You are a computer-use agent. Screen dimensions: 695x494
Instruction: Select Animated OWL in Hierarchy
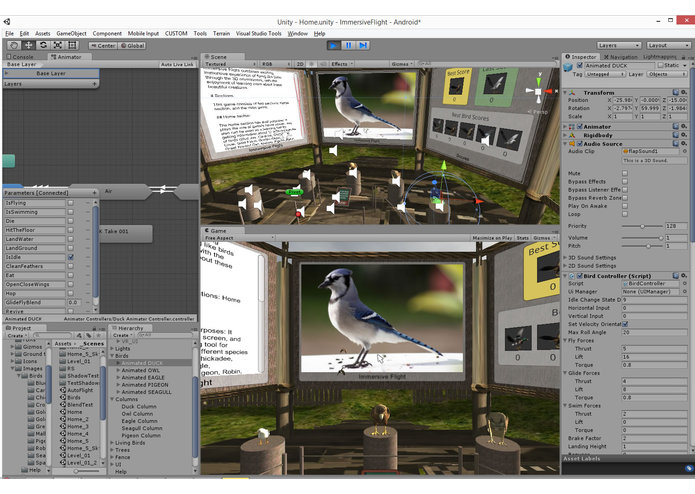pyautogui.click(x=141, y=370)
